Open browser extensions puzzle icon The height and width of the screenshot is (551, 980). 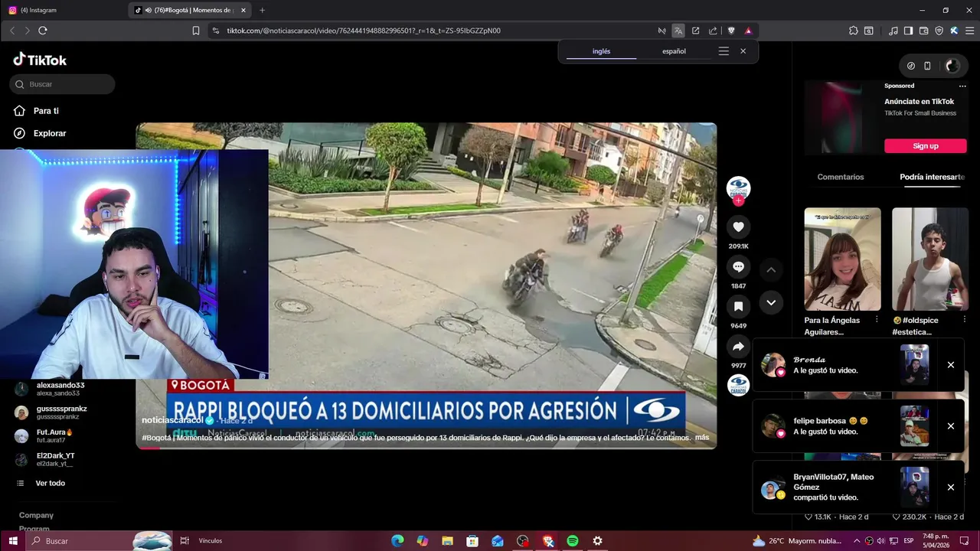tap(854, 31)
